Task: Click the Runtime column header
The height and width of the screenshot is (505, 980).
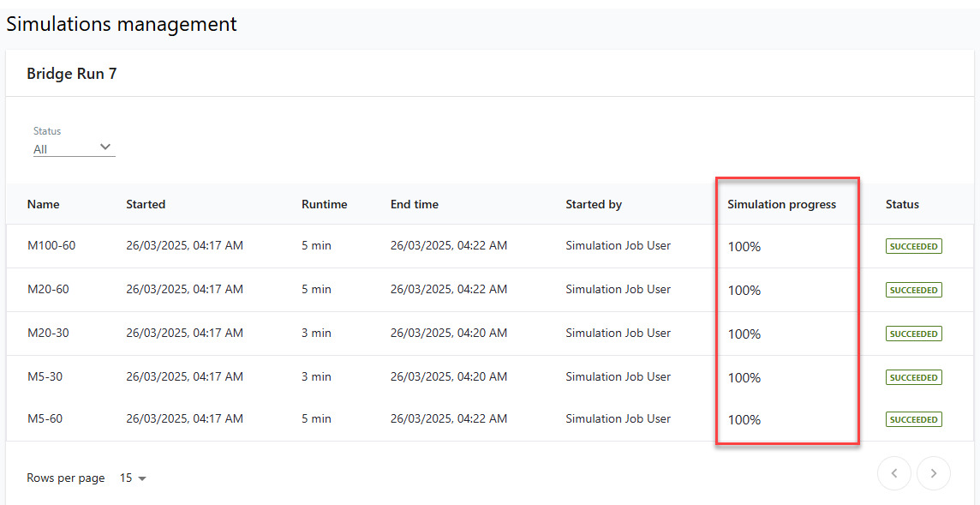Action: [325, 204]
